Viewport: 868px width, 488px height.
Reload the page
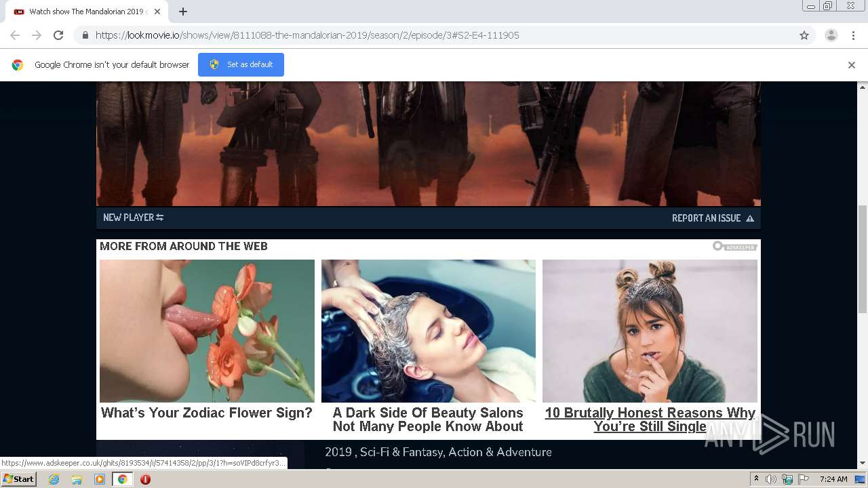(58, 35)
